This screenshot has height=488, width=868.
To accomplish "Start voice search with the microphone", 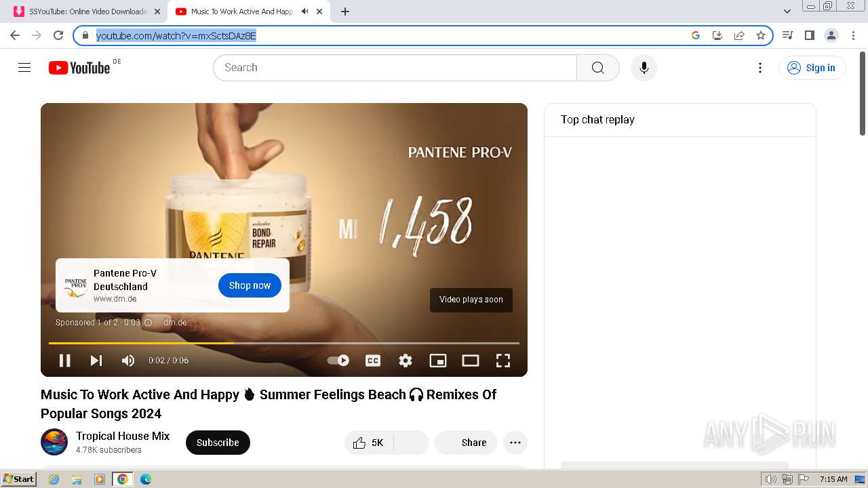I will (644, 68).
